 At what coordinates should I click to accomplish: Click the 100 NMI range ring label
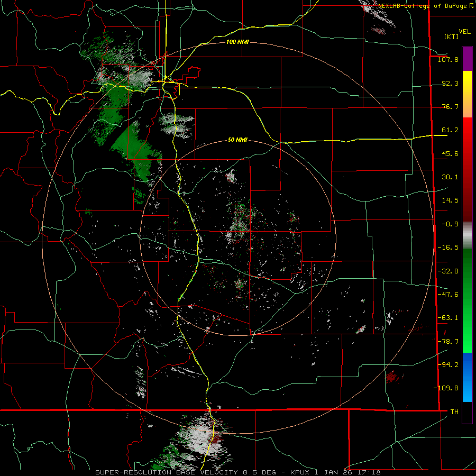click(x=237, y=42)
